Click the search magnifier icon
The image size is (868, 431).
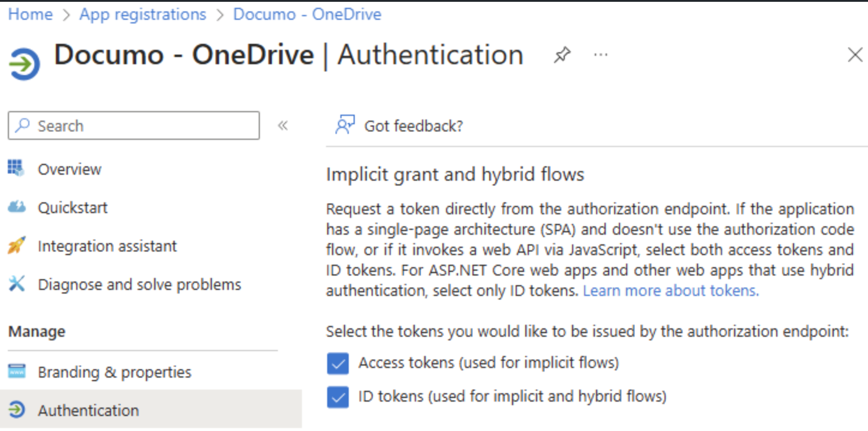(23, 125)
